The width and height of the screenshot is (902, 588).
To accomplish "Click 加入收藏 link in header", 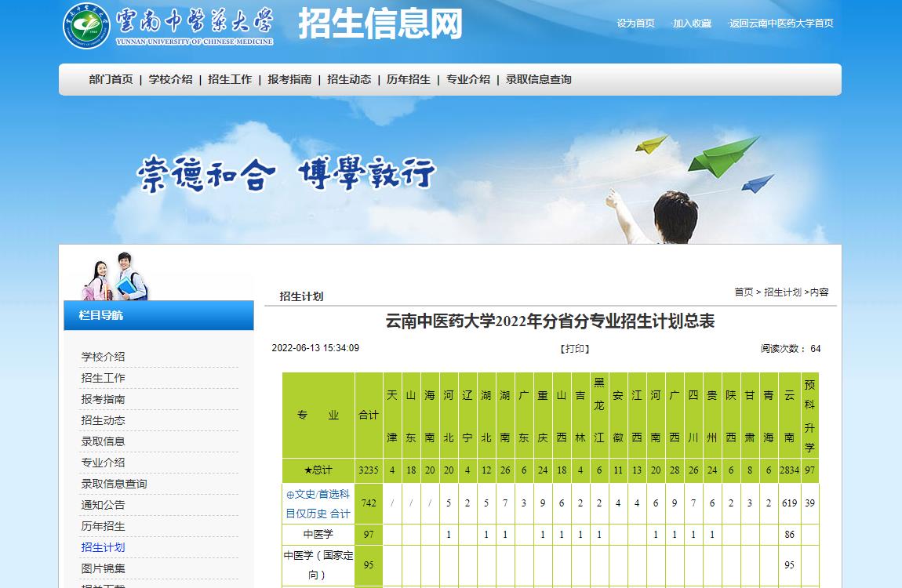I will pyautogui.click(x=692, y=23).
